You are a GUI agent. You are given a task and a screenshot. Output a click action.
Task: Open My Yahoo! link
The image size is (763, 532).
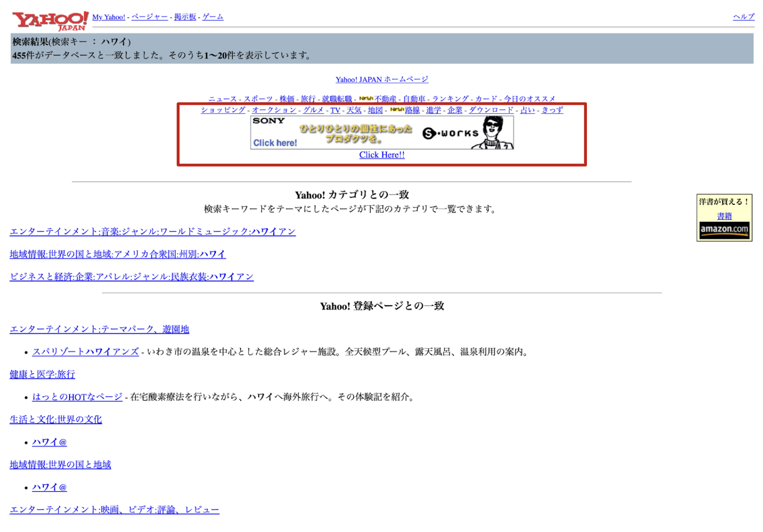tap(109, 17)
